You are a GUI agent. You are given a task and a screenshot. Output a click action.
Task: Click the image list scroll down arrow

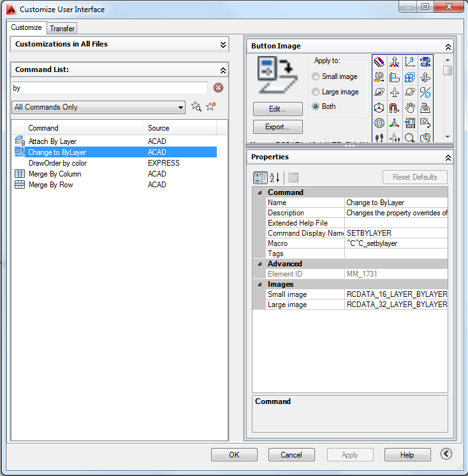tap(448, 137)
